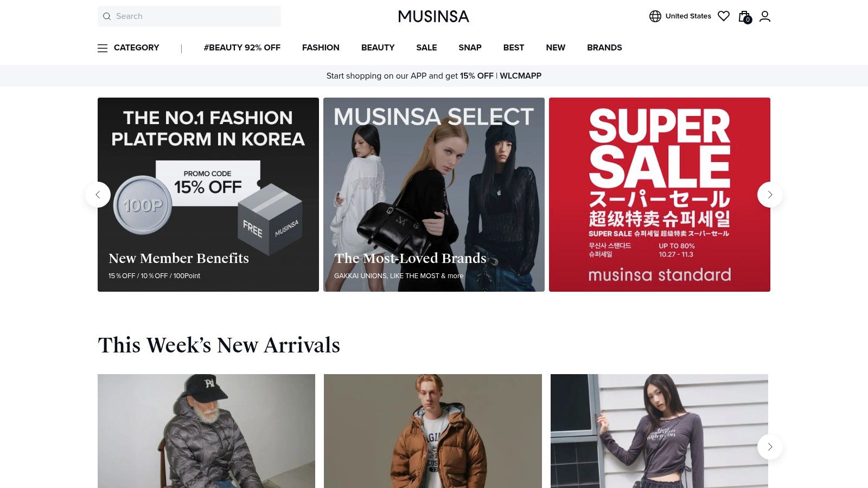Image resolution: width=868 pixels, height=488 pixels.
Task: Open the red SUPER SALE banner
Action: pyautogui.click(x=660, y=195)
